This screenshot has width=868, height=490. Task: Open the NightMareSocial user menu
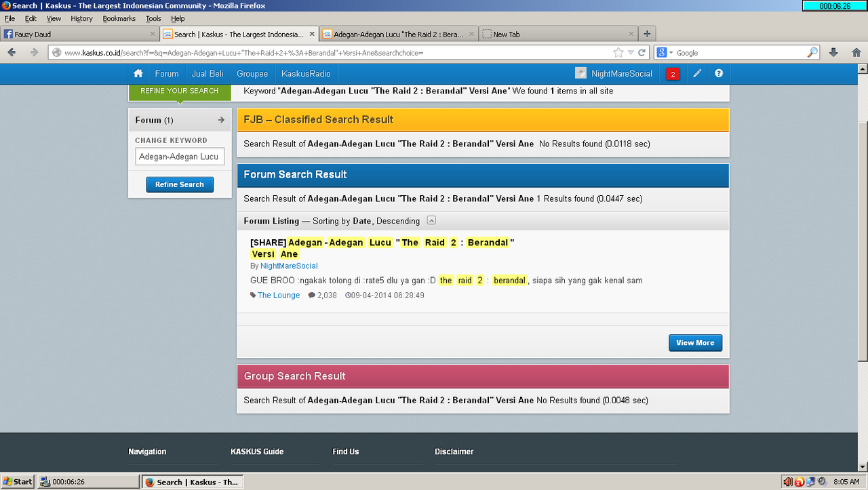(622, 74)
